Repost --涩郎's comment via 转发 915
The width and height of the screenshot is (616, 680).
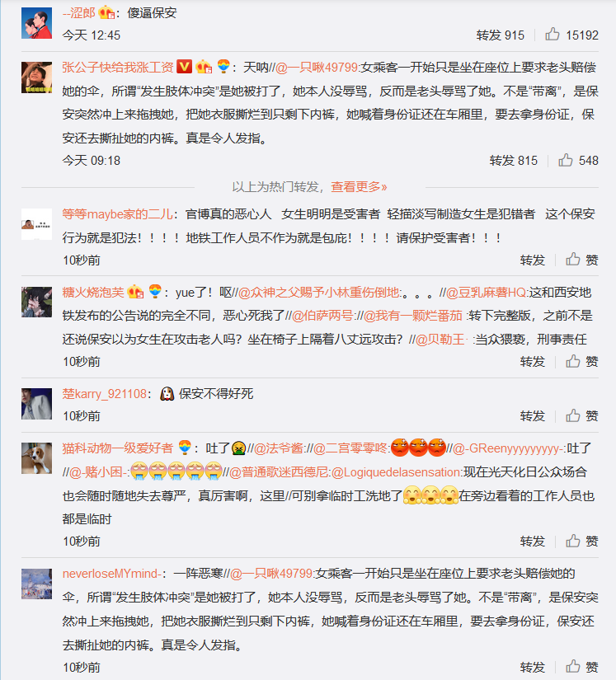pyautogui.click(x=501, y=35)
